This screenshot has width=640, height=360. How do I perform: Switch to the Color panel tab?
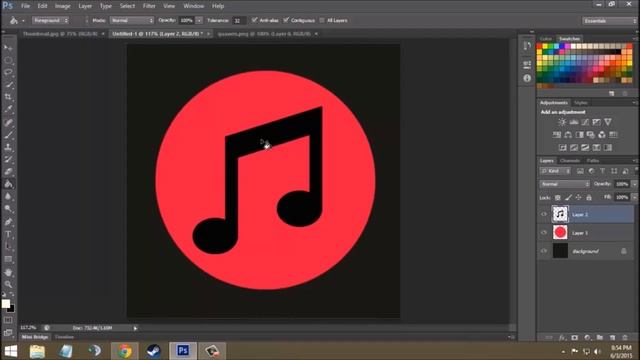click(546, 39)
